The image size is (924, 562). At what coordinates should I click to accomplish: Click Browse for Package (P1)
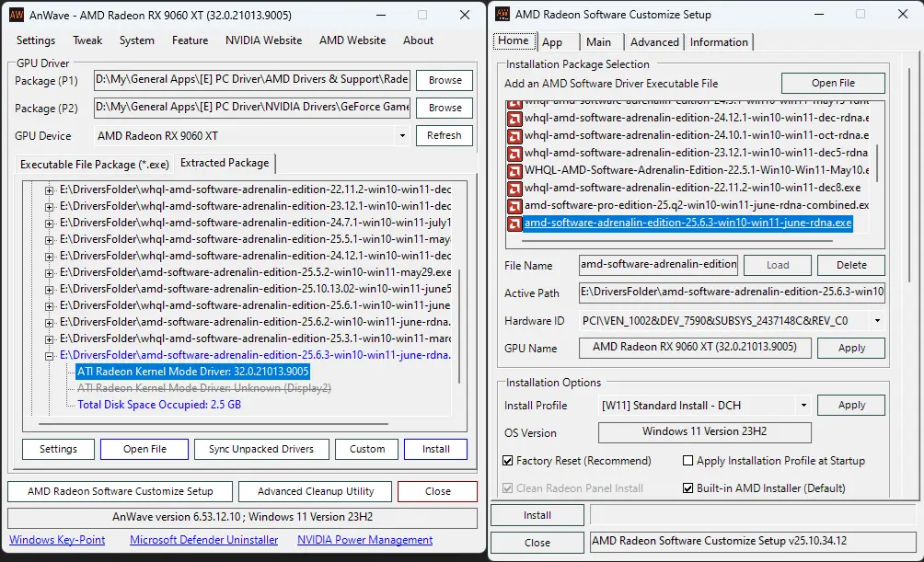click(x=445, y=80)
